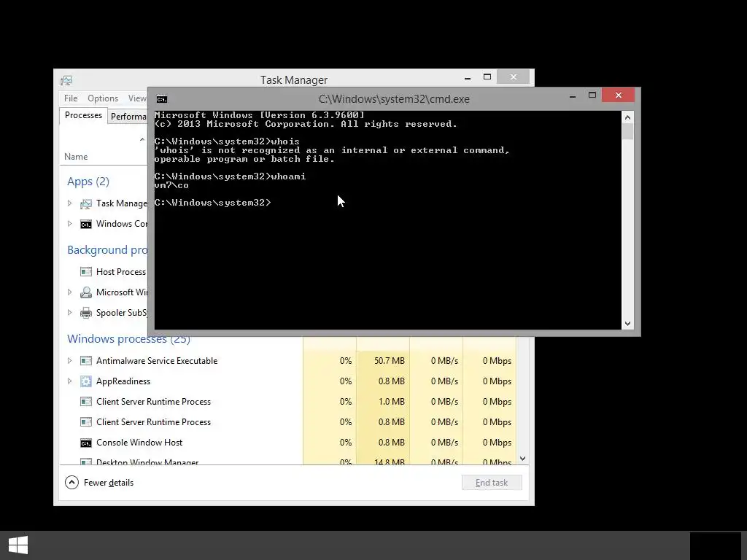Select the AppReadiness process name
This screenshot has height=560, width=747.
[123, 381]
